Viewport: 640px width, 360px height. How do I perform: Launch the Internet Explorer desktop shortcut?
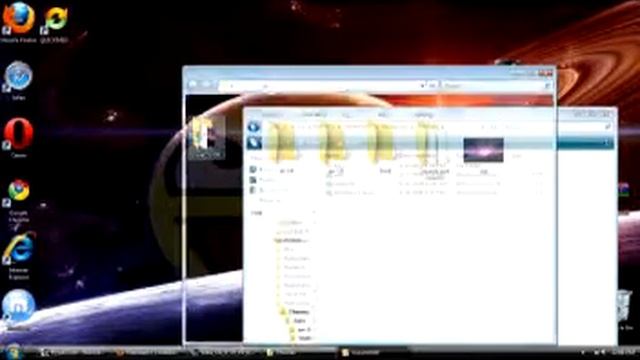pyautogui.click(x=18, y=256)
